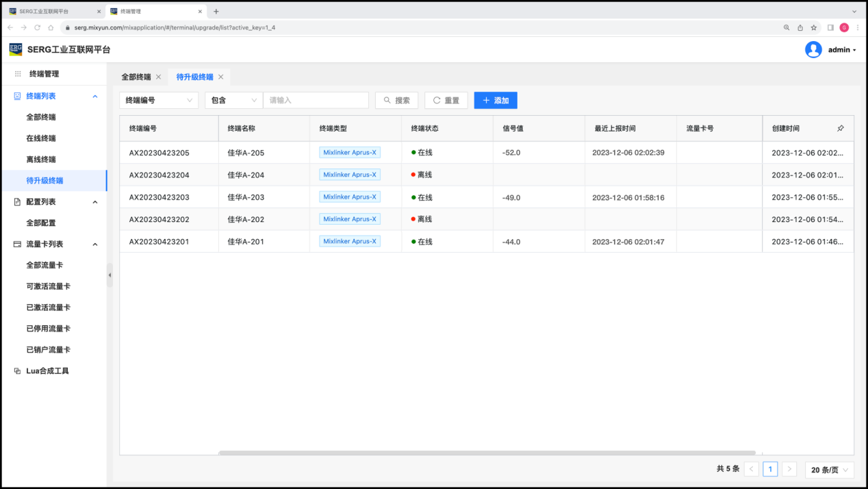Click the SERG logo in header
The width and height of the screenshot is (868, 489).
pyautogui.click(x=16, y=49)
